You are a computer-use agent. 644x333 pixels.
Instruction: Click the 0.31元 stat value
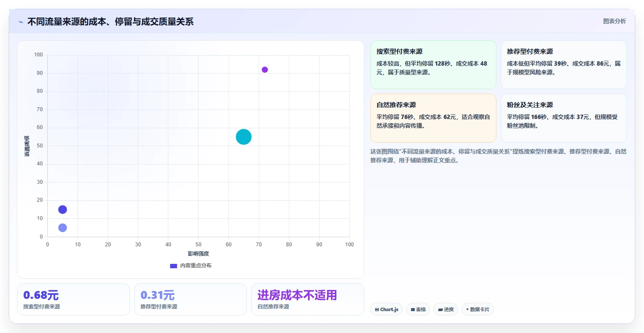pos(158,295)
